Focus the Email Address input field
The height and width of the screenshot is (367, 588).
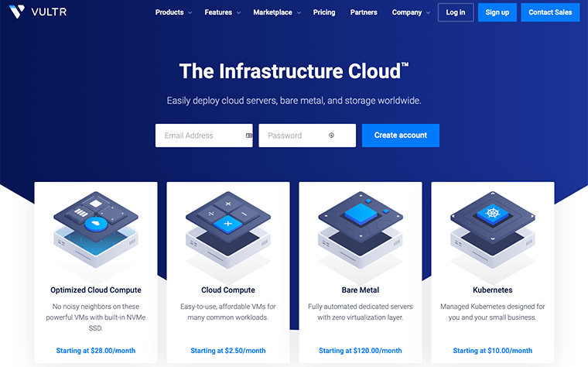pyautogui.click(x=204, y=135)
